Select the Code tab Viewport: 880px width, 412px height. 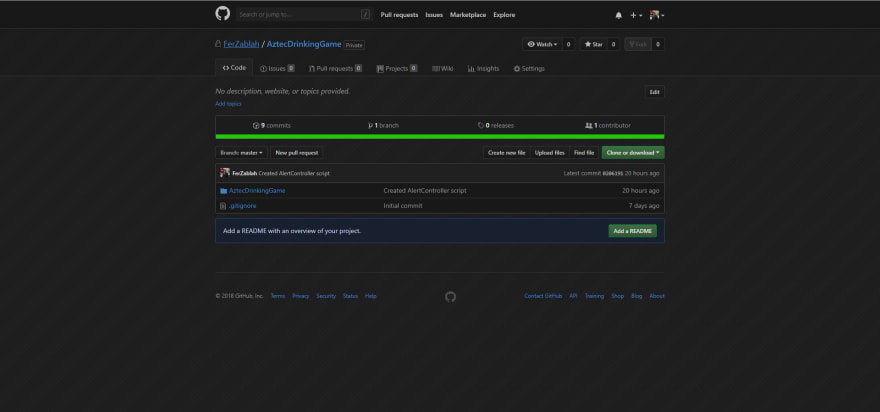[234, 68]
